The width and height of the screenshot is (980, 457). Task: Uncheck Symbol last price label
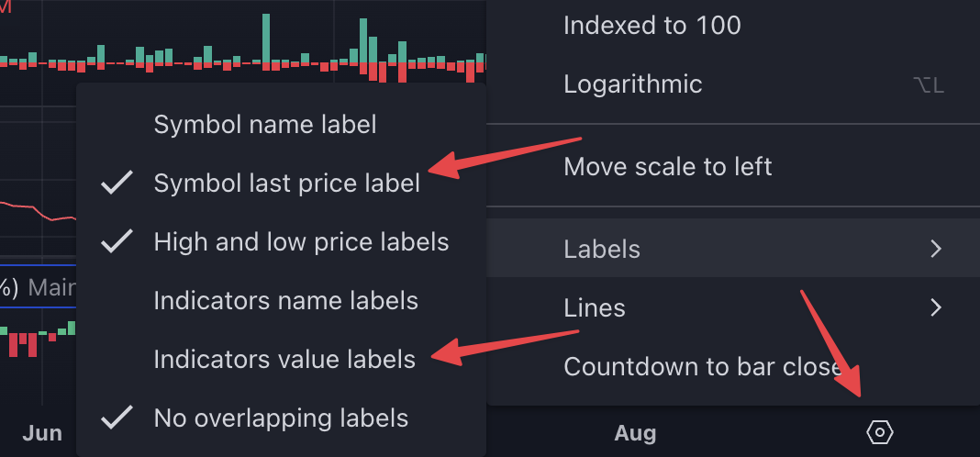point(282,184)
